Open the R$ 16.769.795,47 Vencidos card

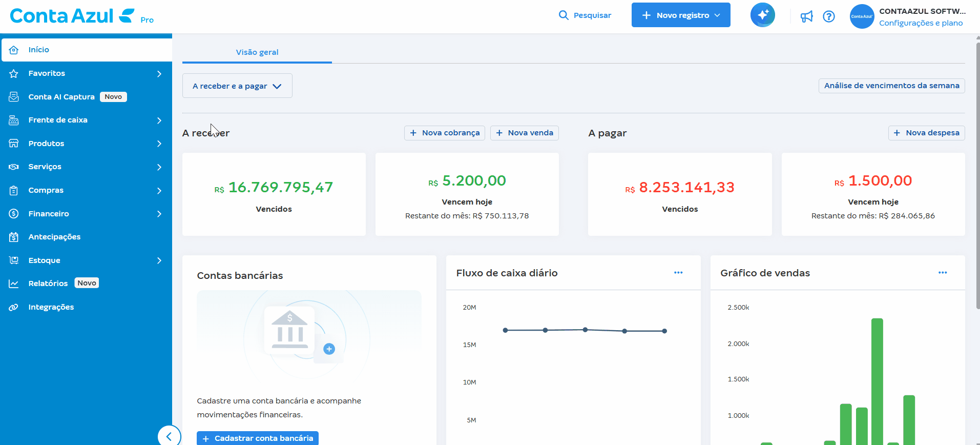274,194
